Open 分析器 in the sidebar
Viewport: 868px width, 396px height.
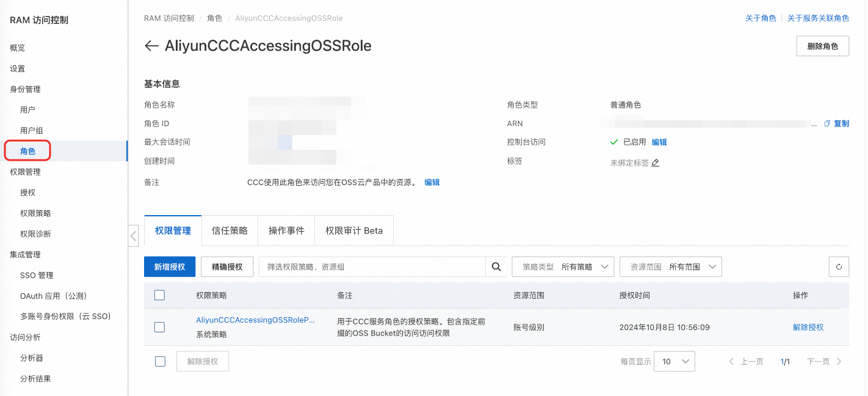click(32, 358)
